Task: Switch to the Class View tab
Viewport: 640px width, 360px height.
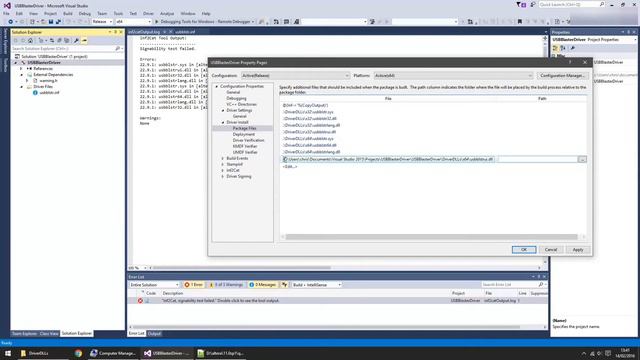Action: (49, 333)
